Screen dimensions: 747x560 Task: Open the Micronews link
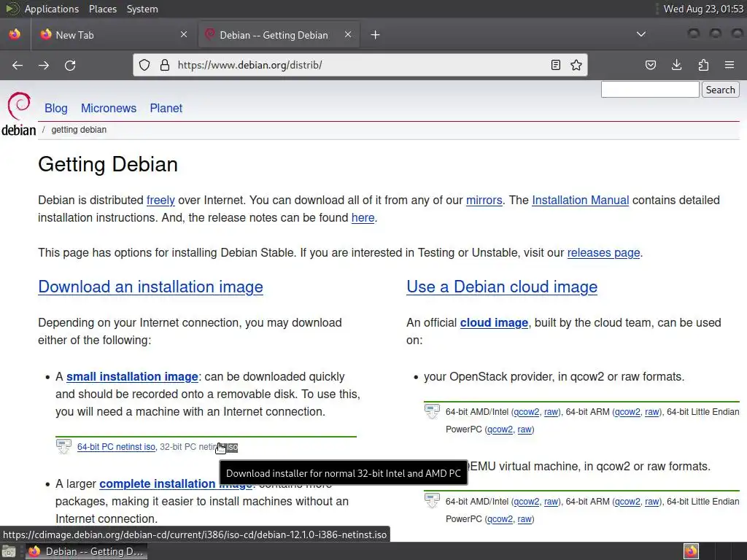[x=109, y=108]
